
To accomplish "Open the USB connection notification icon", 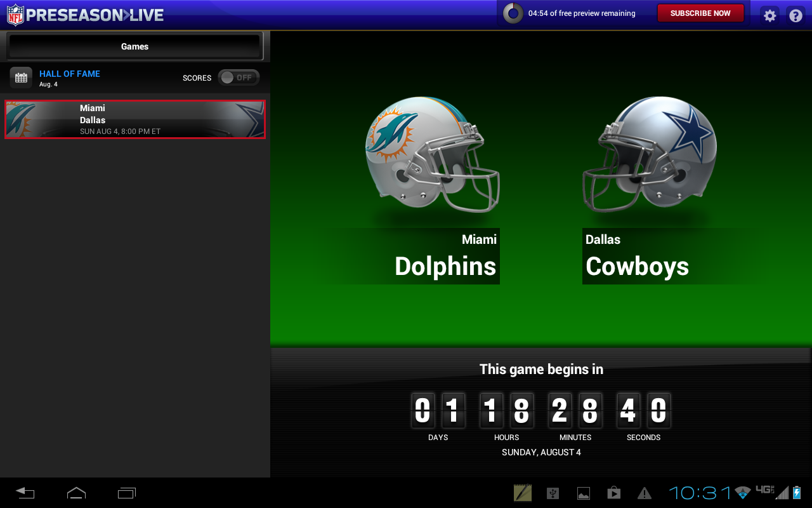I will pyautogui.click(x=553, y=493).
